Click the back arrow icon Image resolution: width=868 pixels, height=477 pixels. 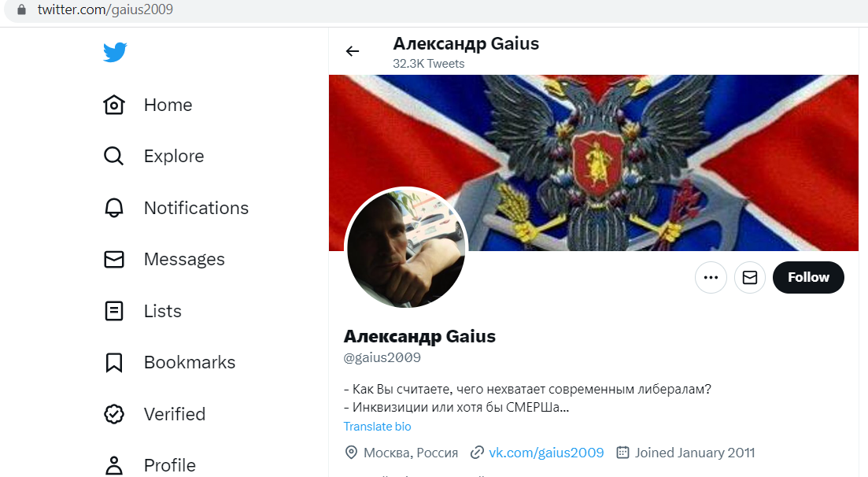click(353, 51)
